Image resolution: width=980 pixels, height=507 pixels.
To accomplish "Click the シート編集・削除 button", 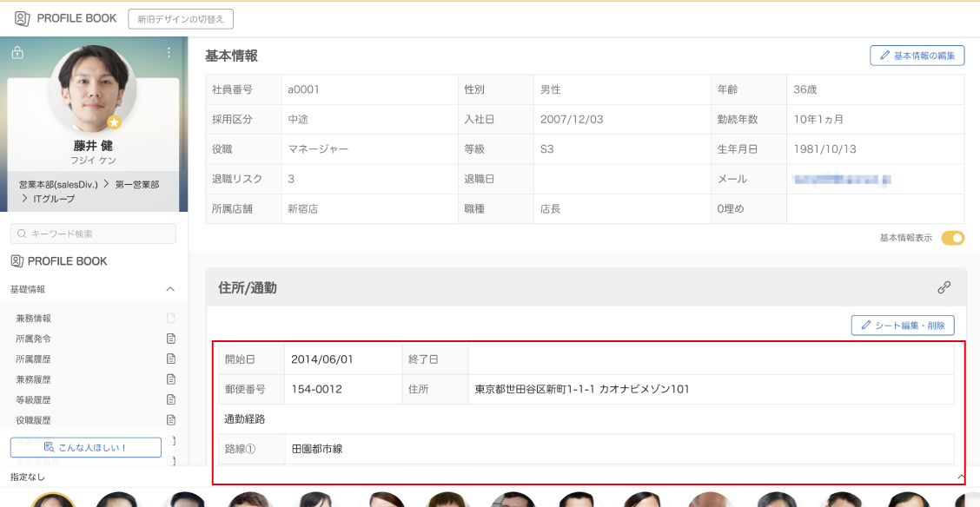I will 903,326.
